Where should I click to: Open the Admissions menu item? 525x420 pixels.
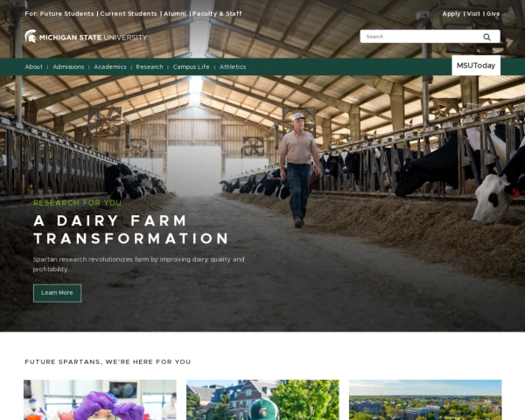(x=68, y=67)
